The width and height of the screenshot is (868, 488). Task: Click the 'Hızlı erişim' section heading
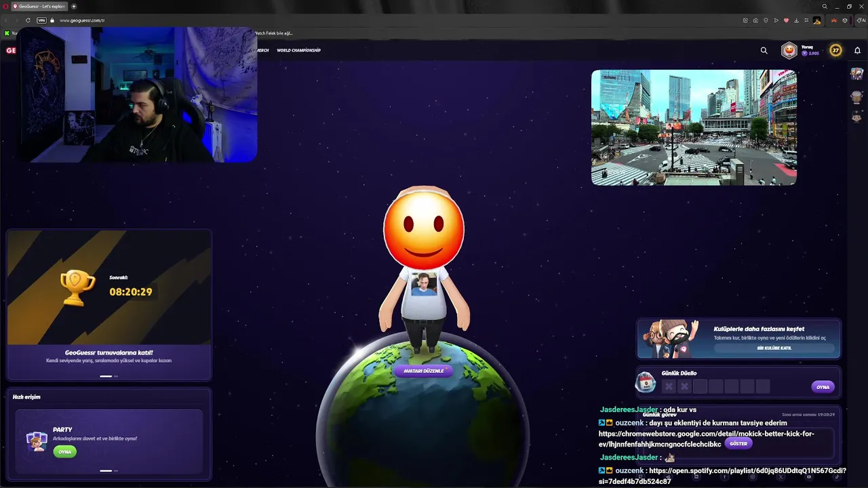click(x=26, y=397)
